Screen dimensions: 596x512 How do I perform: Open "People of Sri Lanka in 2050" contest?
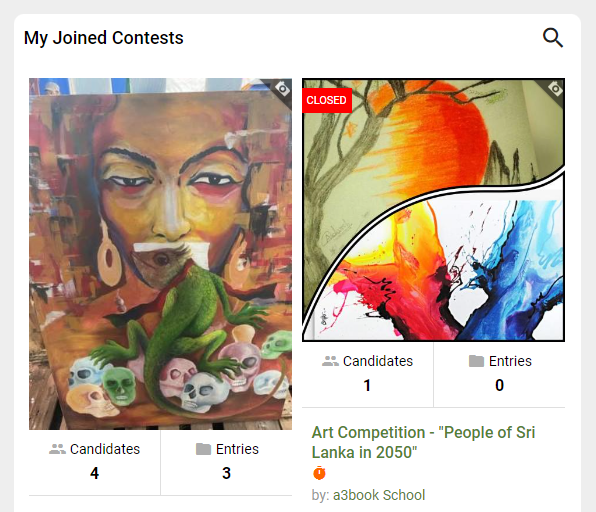tap(423, 442)
